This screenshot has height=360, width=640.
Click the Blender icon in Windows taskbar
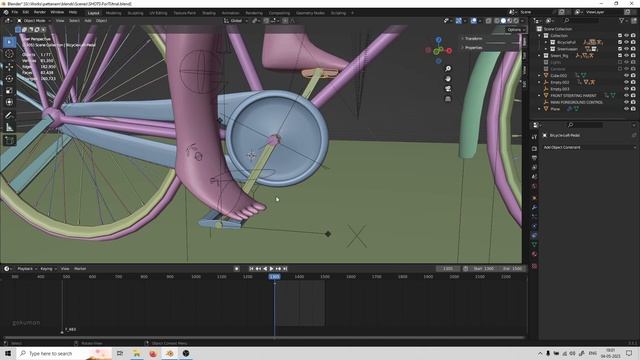click(x=169, y=353)
